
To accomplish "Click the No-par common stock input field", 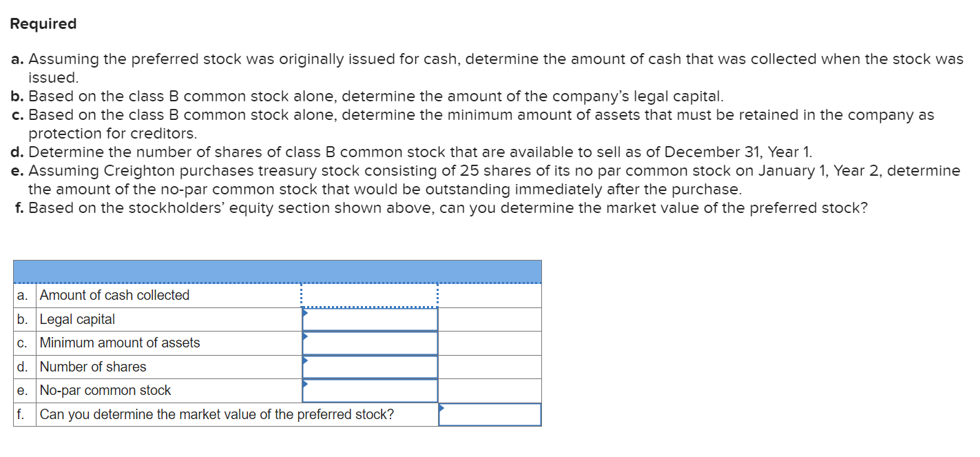I will (x=370, y=389).
